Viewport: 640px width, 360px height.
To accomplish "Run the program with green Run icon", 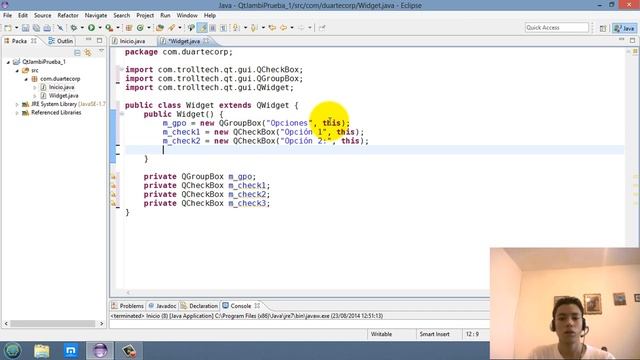I will (x=91, y=28).
